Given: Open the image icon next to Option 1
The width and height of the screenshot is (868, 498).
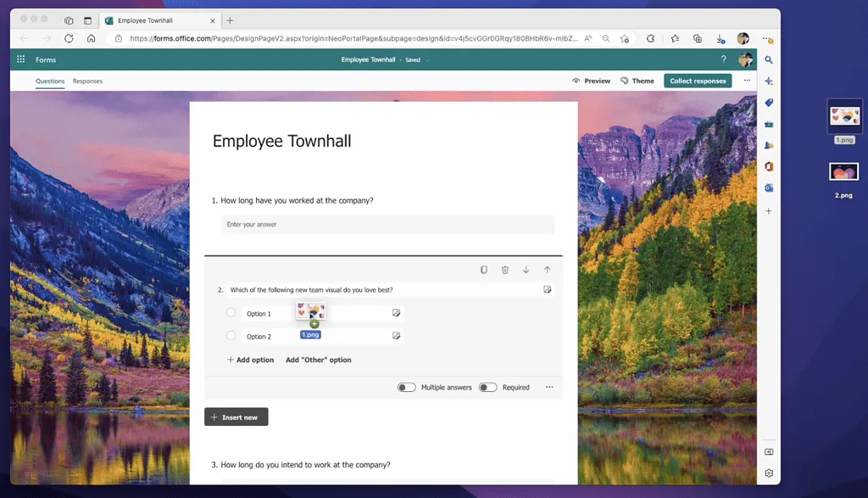Looking at the screenshot, I should (x=396, y=312).
